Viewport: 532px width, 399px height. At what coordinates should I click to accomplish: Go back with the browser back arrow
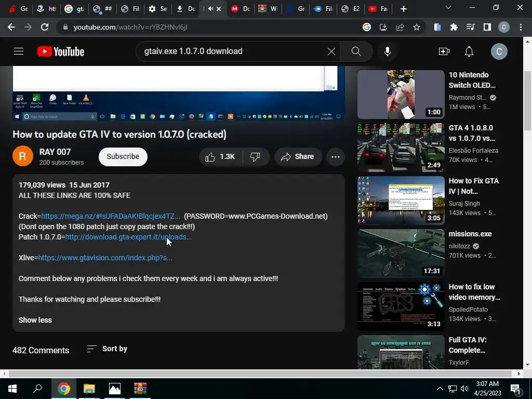11,27
